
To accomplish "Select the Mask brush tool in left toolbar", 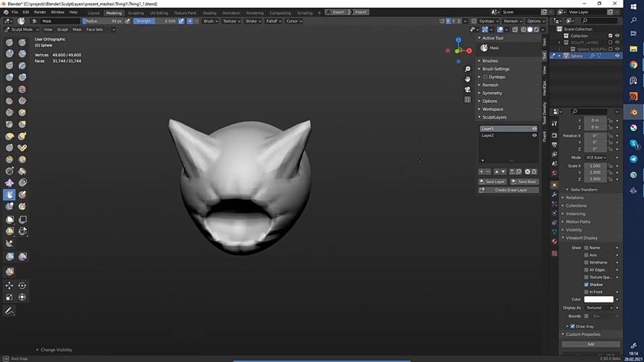I will (x=9, y=194).
